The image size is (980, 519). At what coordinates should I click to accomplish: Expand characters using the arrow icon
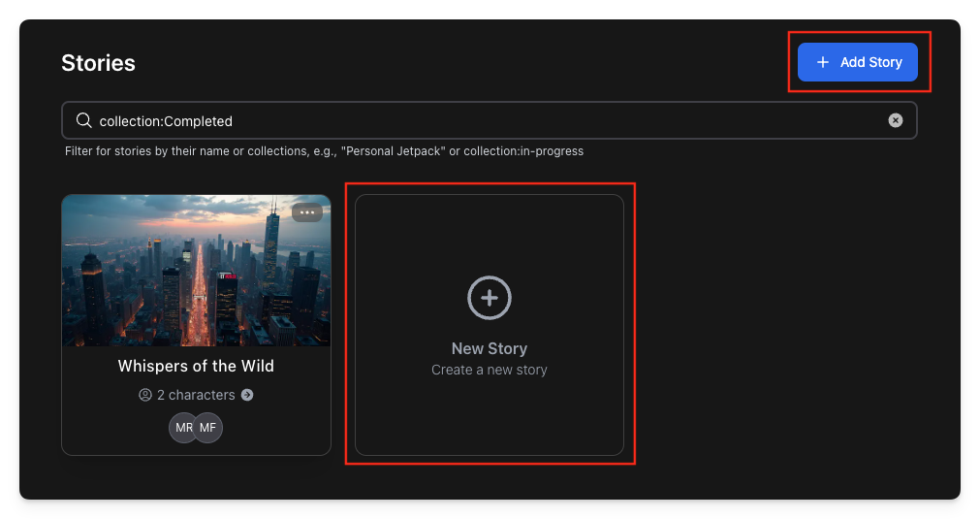click(x=247, y=395)
